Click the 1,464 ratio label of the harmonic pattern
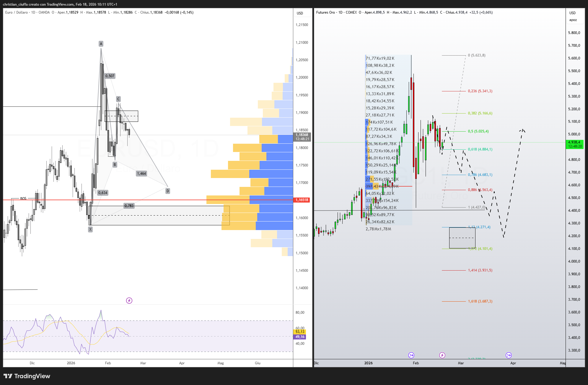Image resolution: width=588 pixels, height=385 pixels. [x=141, y=174]
